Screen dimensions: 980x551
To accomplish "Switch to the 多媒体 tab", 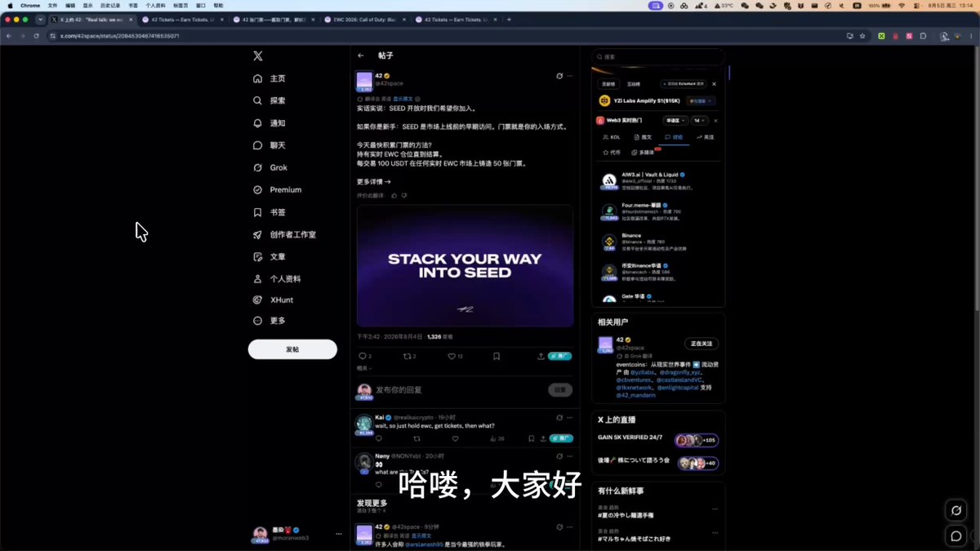I will pos(643,152).
